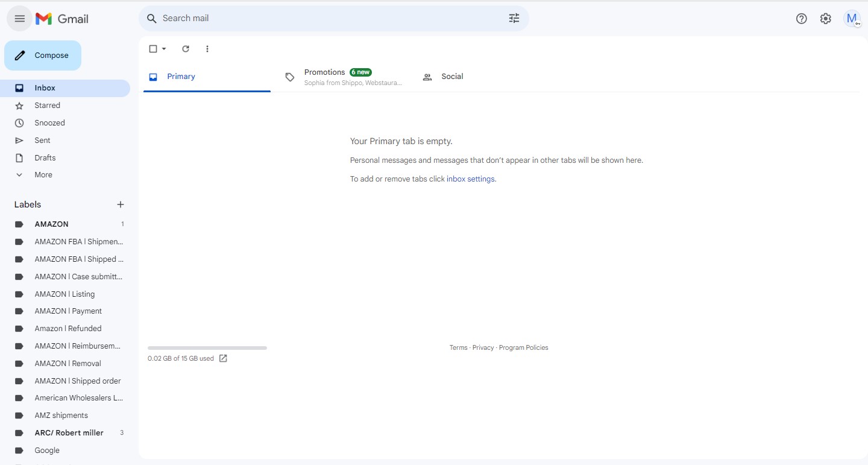This screenshot has width=868, height=465.
Task: Open the AMAZON label
Action: pyautogui.click(x=65, y=224)
